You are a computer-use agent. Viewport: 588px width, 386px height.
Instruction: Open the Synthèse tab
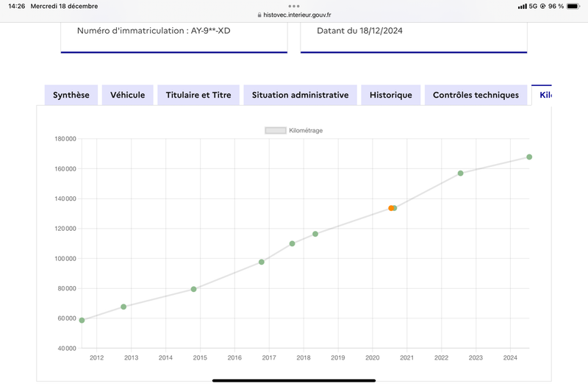tap(71, 95)
